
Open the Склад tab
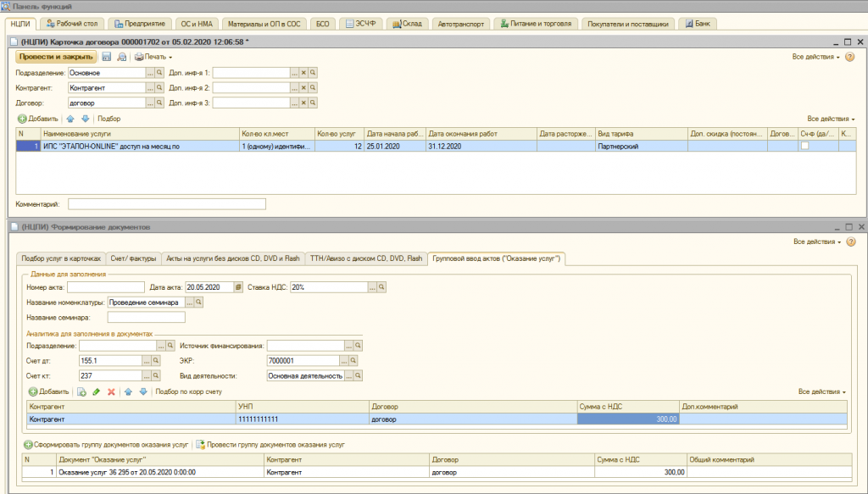[408, 24]
